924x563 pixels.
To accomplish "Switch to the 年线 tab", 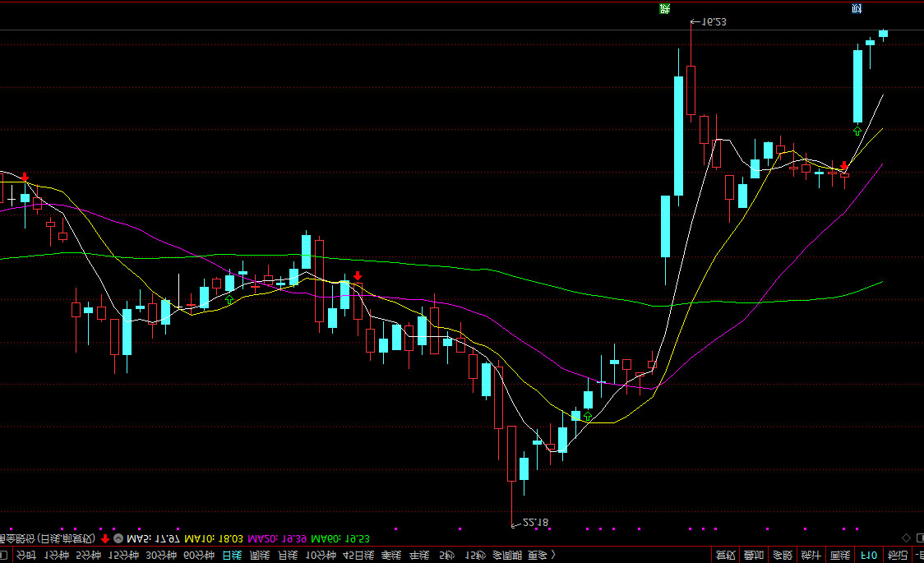I will pyautogui.click(x=419, y=556).
